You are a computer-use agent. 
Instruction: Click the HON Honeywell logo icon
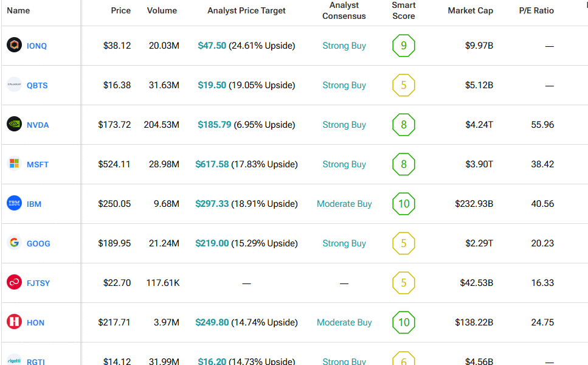pos(14,322)
